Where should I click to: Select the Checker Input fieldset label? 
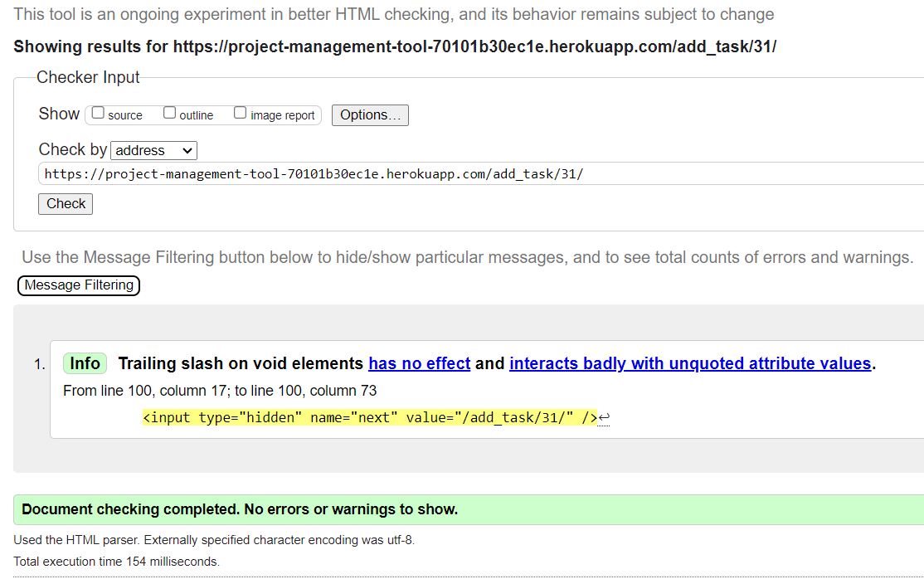point(87,77)
